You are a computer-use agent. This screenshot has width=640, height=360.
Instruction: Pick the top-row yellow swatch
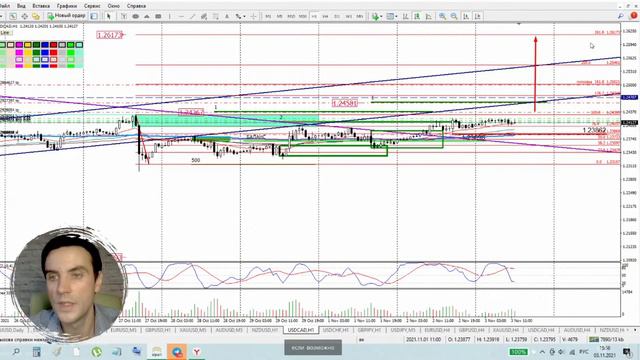(x=28, y=44)
